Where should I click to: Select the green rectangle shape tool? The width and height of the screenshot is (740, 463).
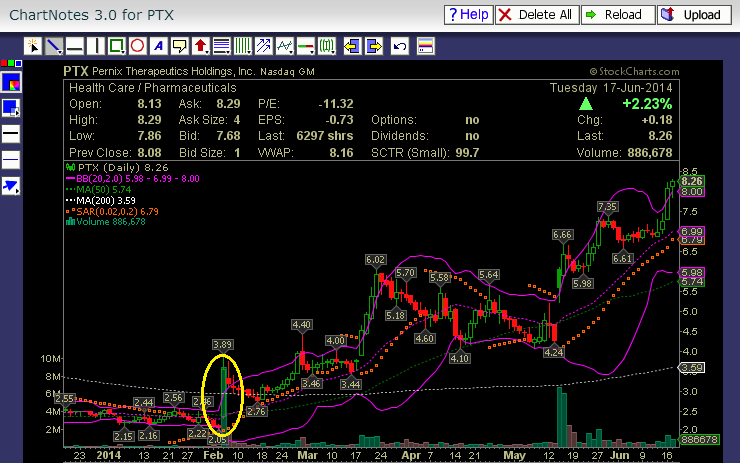(x=117, y=46)
